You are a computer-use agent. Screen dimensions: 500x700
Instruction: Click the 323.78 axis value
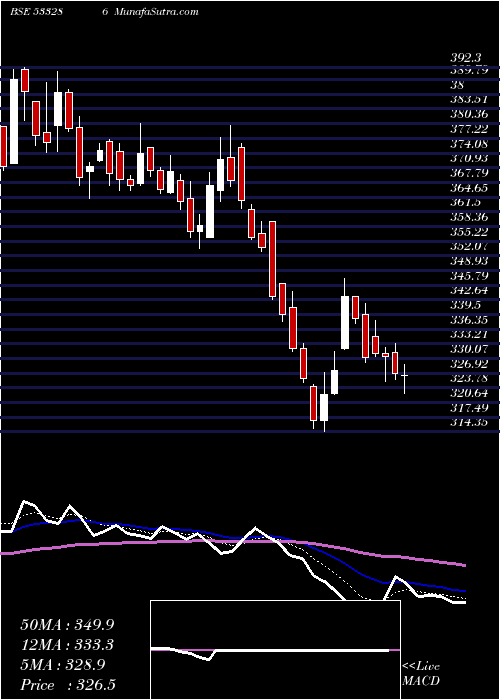pyautogui.click(x=469, y=379)
